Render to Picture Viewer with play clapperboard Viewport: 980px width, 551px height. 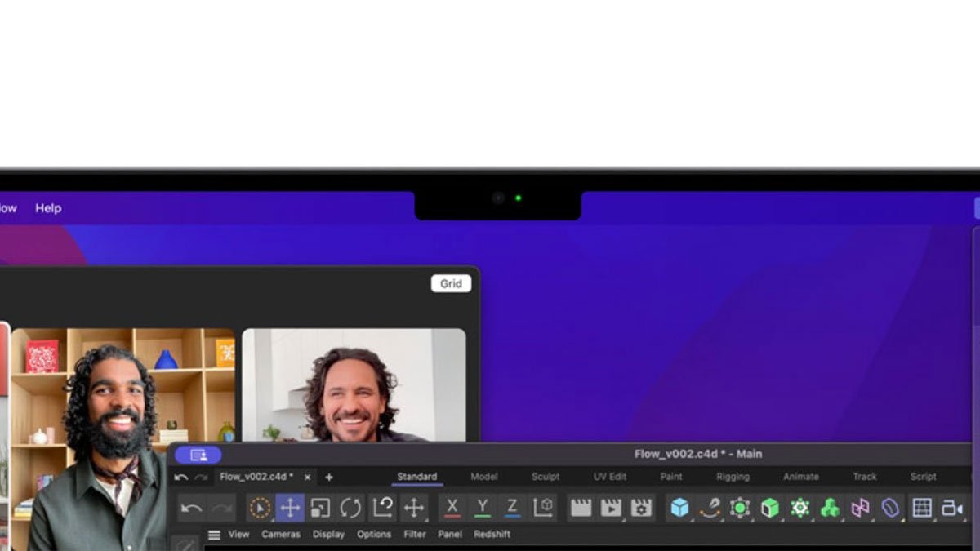point(611,508)
